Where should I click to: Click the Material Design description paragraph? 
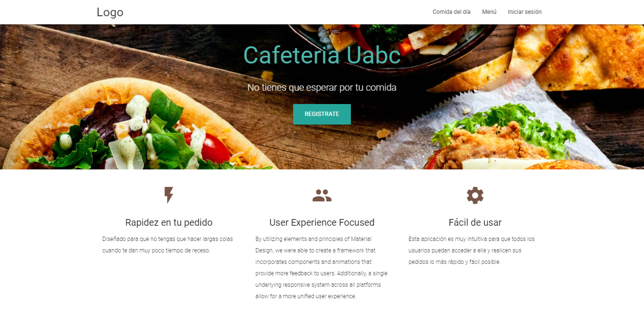(x=322, y=268)
